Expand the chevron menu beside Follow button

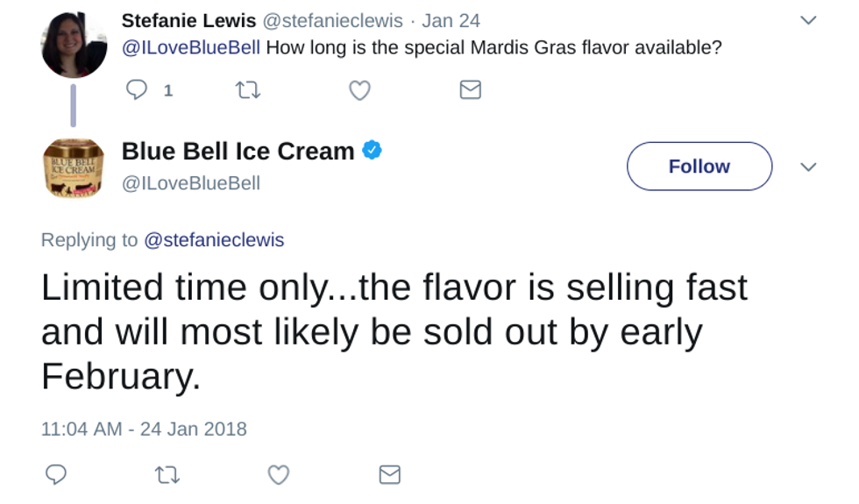pyautogui.click(x=808, y=167)
